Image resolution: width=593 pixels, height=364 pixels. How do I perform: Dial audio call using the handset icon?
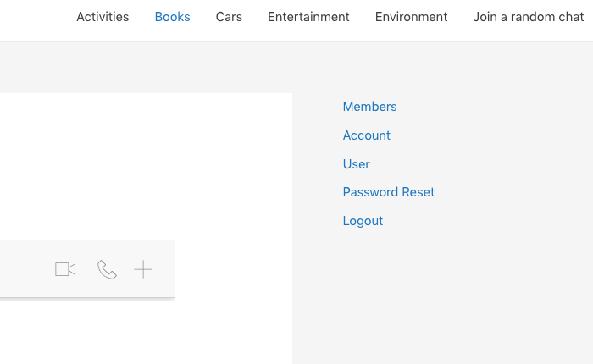(x=107, y=269)
